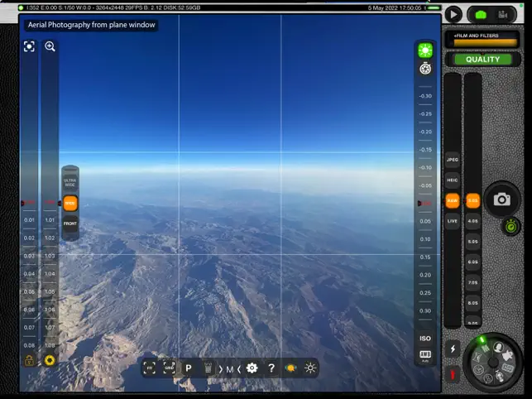The height and width of the screenshot is (399, 532).
Task: Tap the P program mode icon
Action: [189, 368]
